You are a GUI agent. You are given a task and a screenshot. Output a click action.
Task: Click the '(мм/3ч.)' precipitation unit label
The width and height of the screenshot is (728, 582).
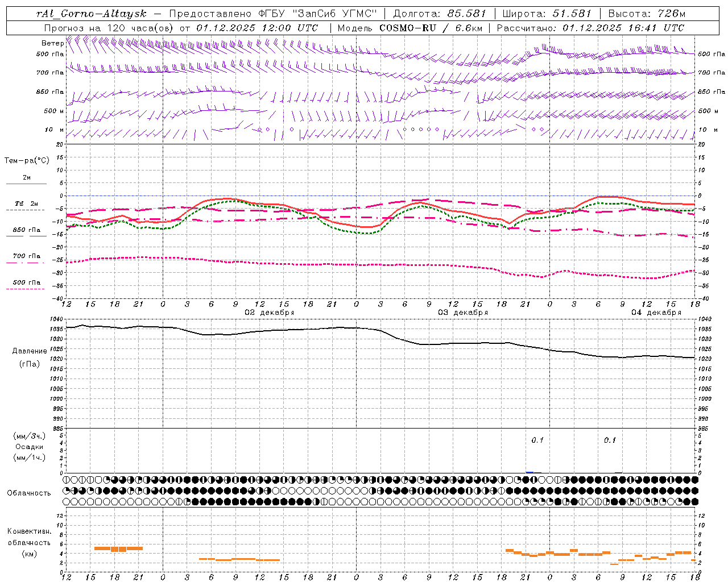[30, 436]
